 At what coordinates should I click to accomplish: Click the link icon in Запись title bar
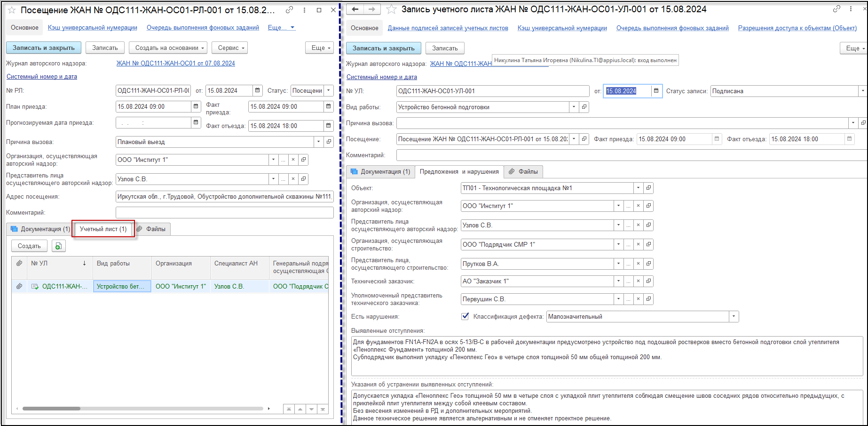pos(836,9)
